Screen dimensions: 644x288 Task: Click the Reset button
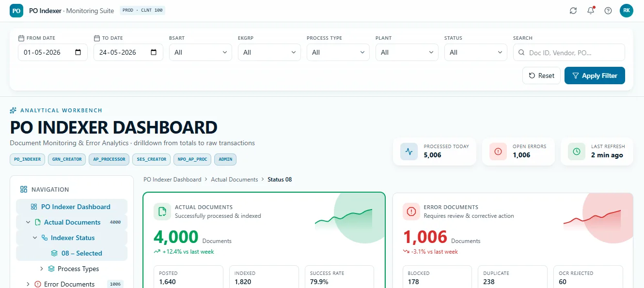pyautogui.click(x=541, y=76)
